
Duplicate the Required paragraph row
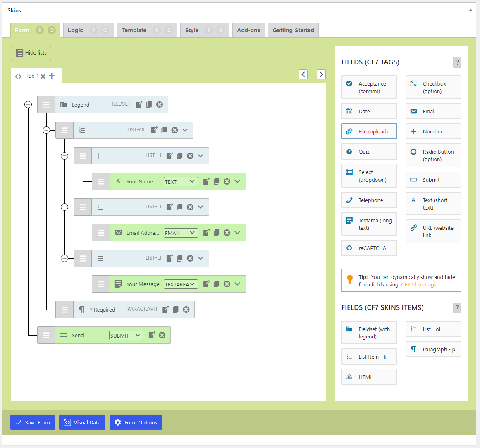pyautogui.click(x=176, y=310)
